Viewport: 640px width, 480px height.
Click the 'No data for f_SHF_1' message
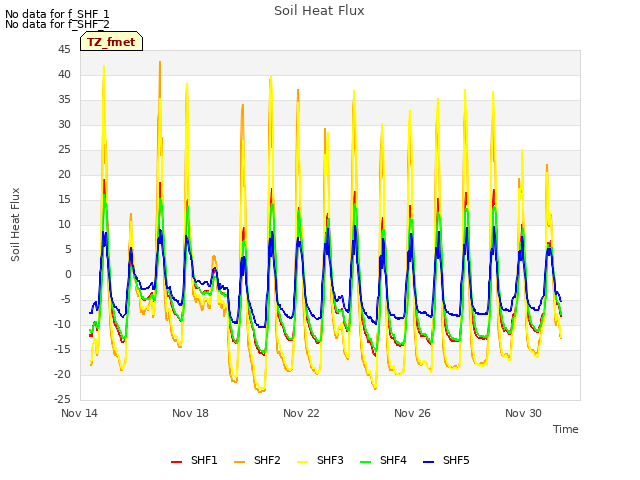tap(57, 14)
